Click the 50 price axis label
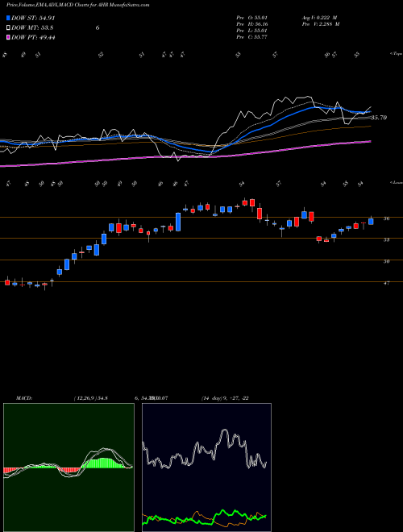Image resolution: width=403 pixels, height=532 pixels. 386,261
